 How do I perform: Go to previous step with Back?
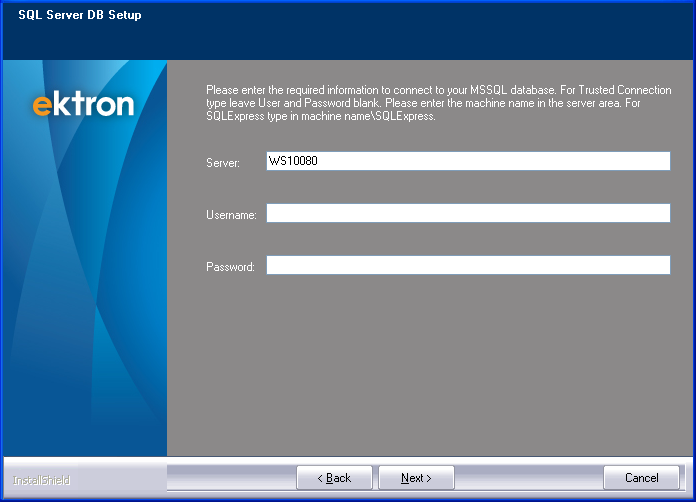coord(334,478)
